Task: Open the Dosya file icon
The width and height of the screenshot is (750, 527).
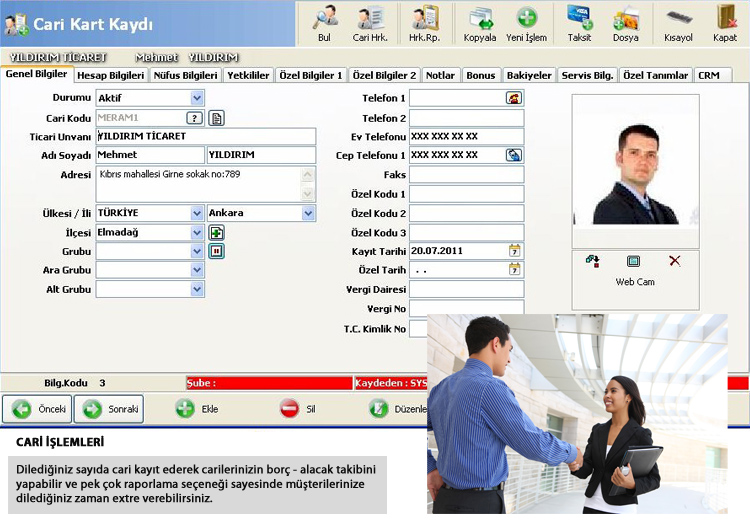Action: (626, 22)
